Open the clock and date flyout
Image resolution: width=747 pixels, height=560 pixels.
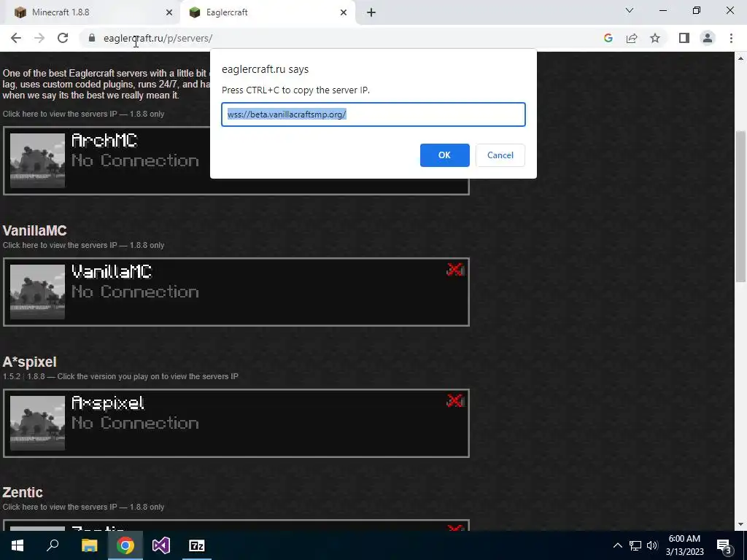pos(684,545)
